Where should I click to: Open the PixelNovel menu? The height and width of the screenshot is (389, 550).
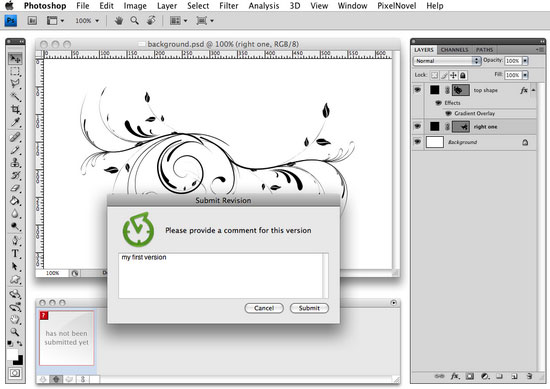click(x=397, y=6)
